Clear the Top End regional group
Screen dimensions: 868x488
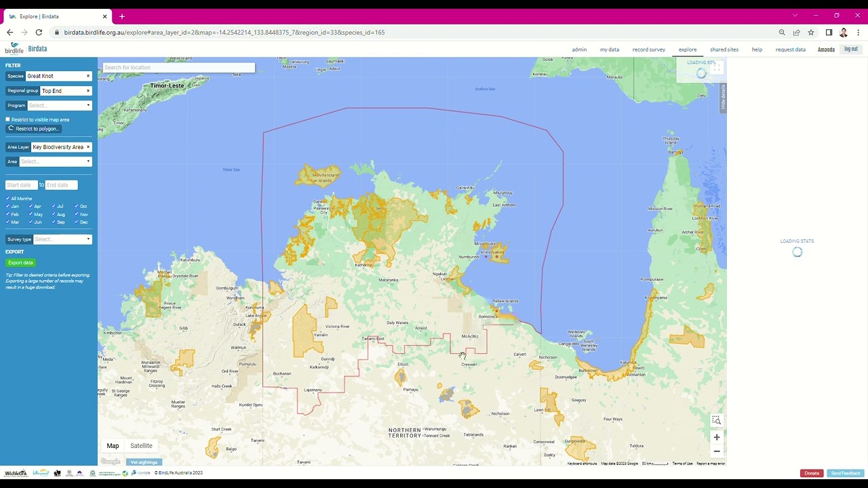point(87,91)
